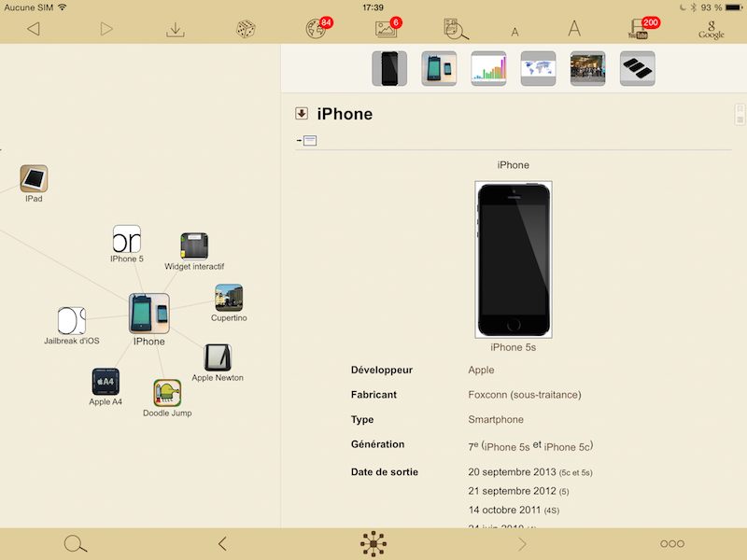Image resolution: width=747 pixels, height=560 pixels.
Task: Tap the forward triangle in top toolbar
Action: [106, 29]
